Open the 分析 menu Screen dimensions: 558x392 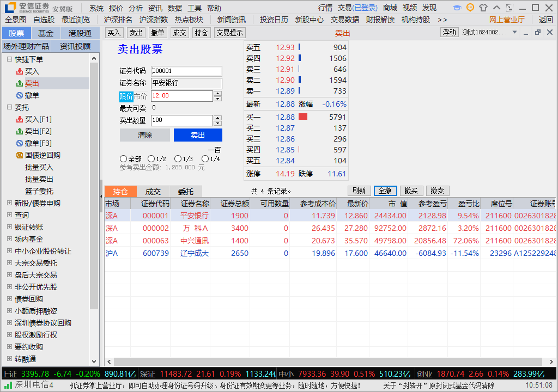[136, 8]
